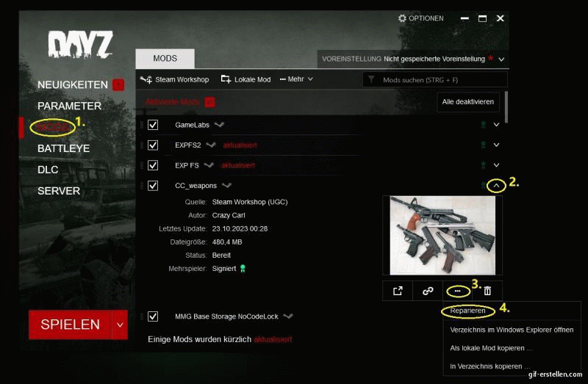Uncheck MMG Base Storage NoCodeLock checkbox
Screen dimensions: 588x384
(153, 316)
